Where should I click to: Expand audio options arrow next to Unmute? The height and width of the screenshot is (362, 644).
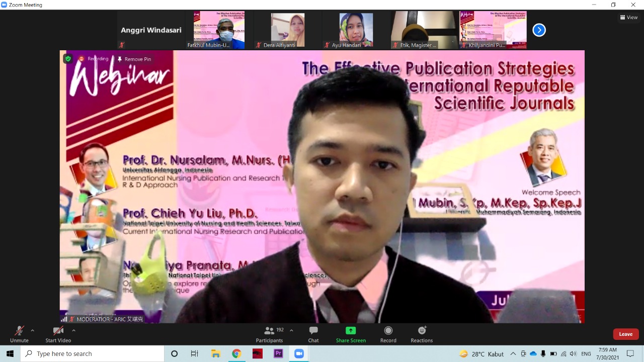33,330
